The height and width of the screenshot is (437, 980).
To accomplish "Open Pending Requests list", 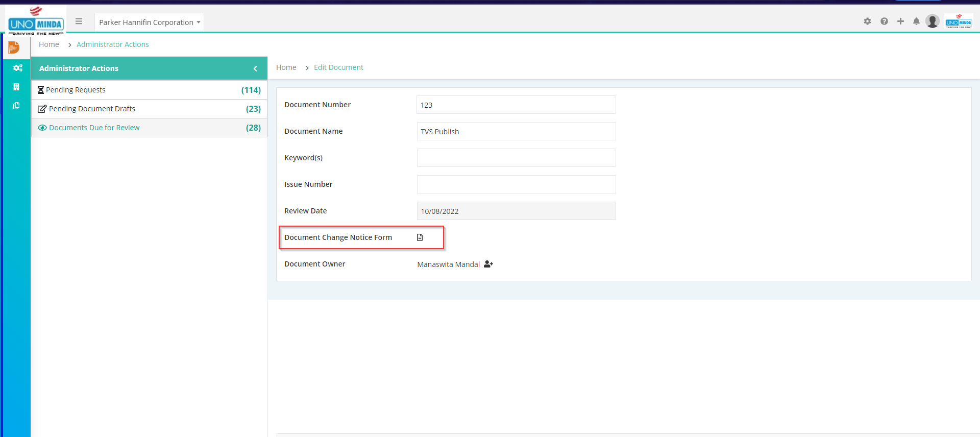I will [x=149, y=90].
